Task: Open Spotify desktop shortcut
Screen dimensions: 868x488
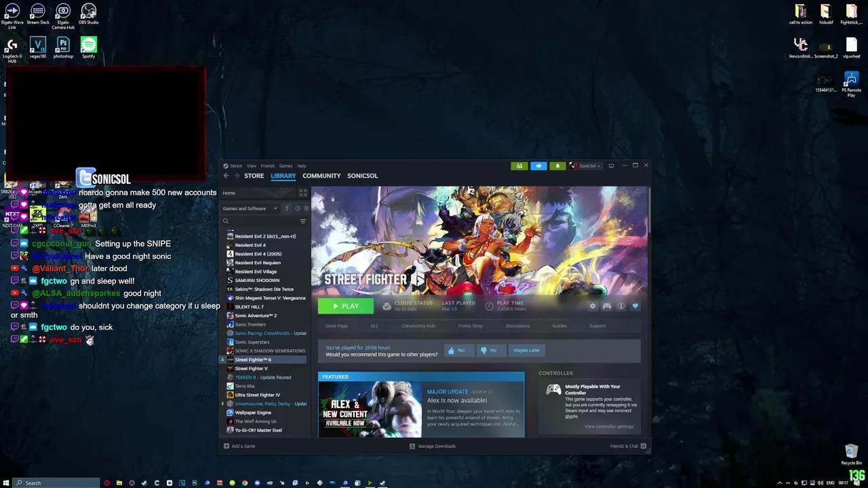Action: [88, 48]
